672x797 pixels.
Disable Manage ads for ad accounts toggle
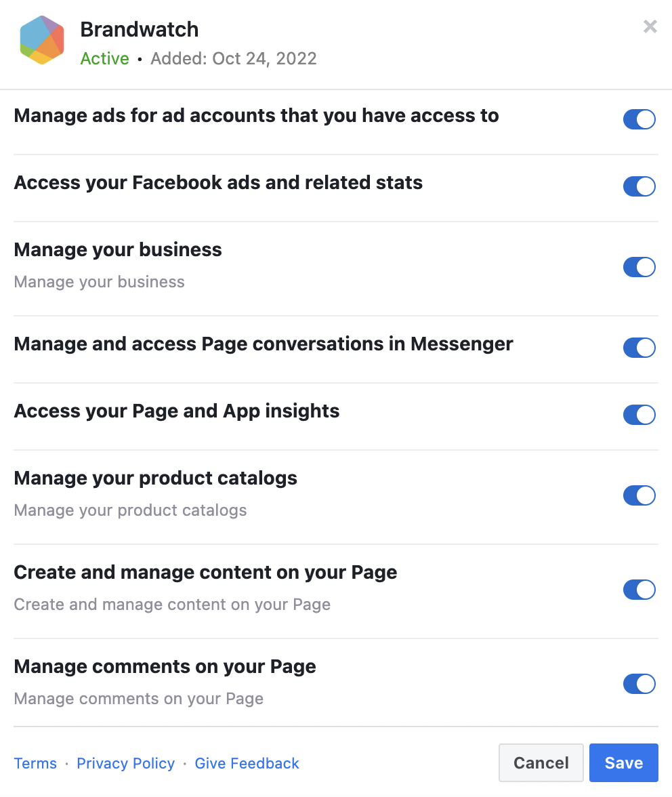(x=639, y=119)
